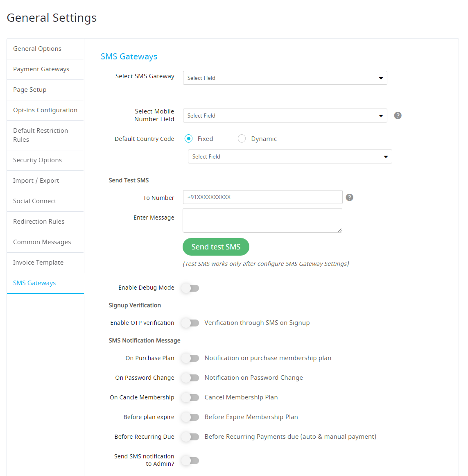Image resolution: width=468 pixels, height=476 pixels.
Task: Toggle Send SMS notification to Admin
Action: coord(190,461)
